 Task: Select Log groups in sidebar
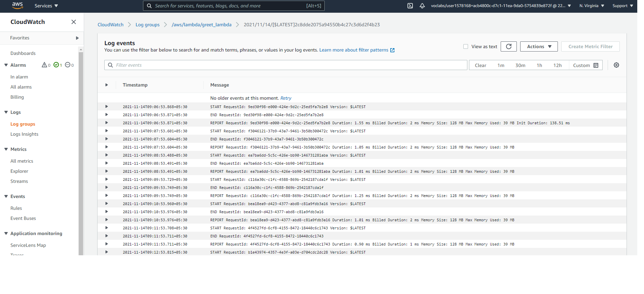pos(23,124)
